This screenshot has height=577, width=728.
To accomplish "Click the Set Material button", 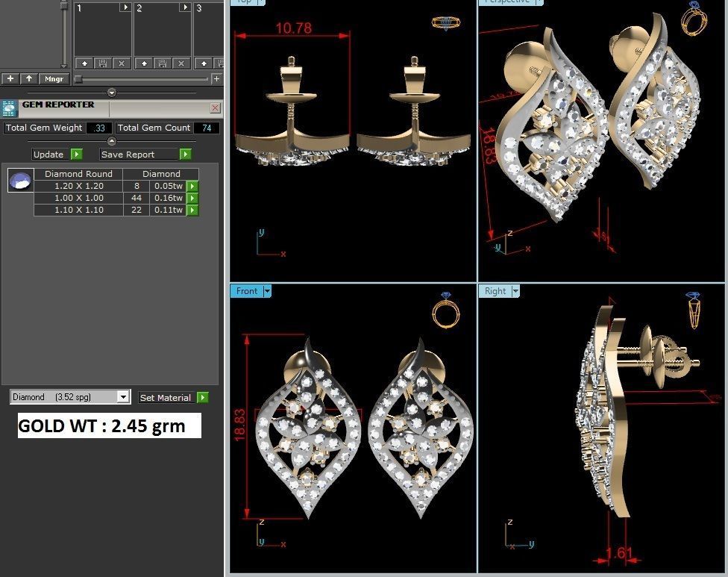I will pyautogui.click(x=166, y=398).
